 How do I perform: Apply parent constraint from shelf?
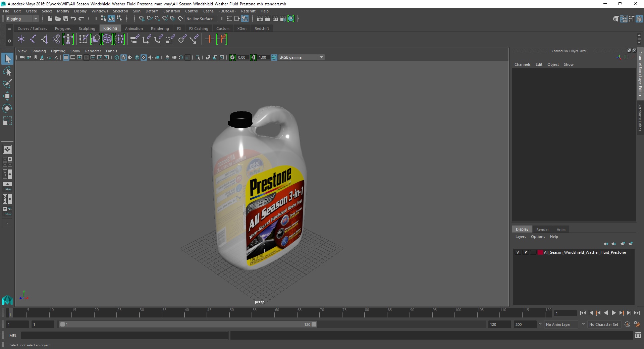click(135, 39)
